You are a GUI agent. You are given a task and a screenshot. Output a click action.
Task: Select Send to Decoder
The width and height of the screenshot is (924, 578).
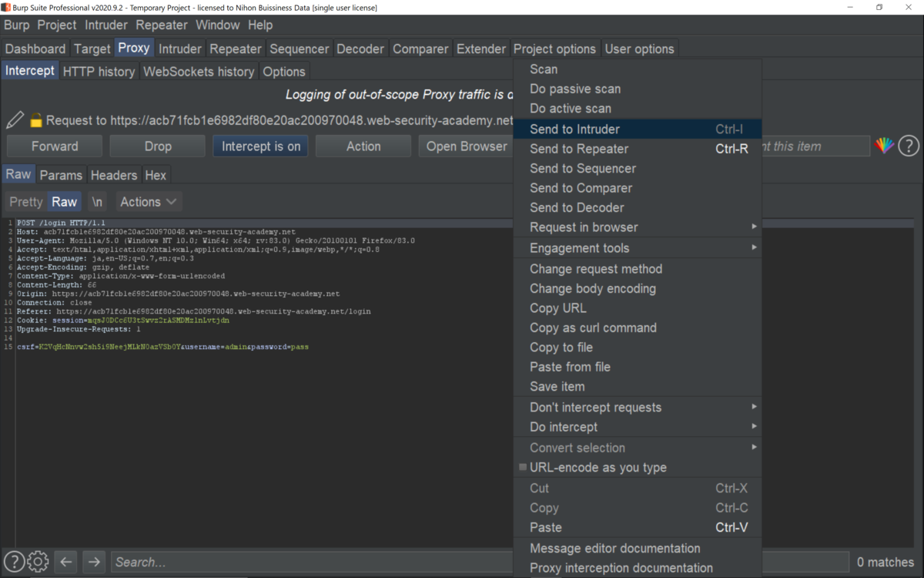pos(638,207)
